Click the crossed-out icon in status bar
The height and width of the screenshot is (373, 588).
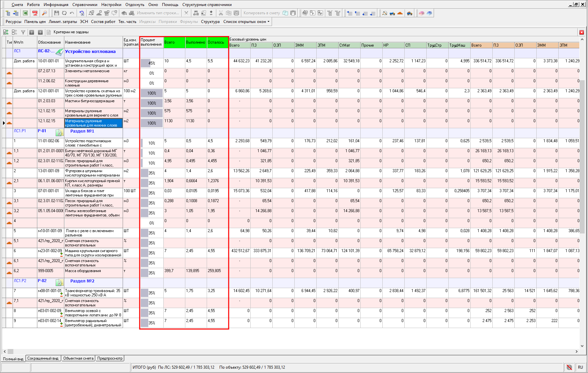[x=569, y=367]
